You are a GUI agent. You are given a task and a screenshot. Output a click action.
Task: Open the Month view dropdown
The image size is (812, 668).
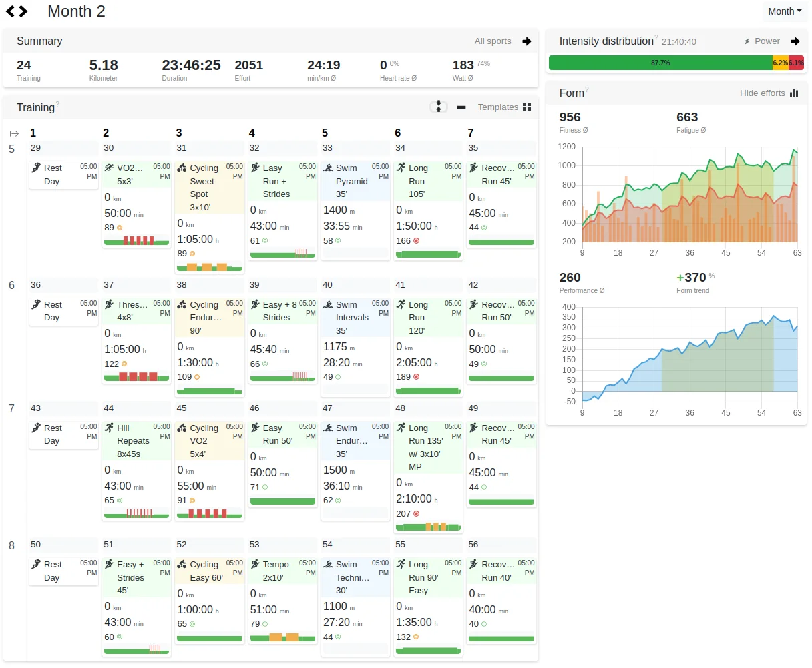pyautogui.click(x=784, y=11)
